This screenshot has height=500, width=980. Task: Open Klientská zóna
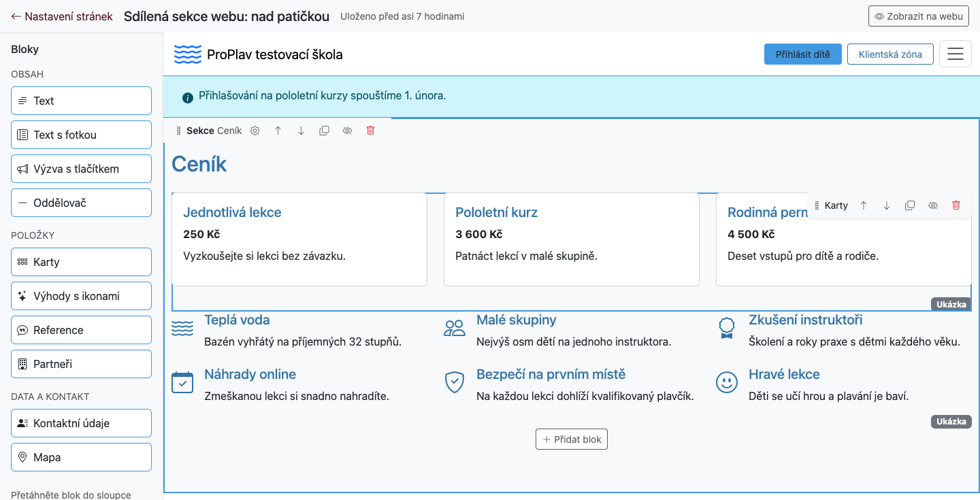tap(890, 54)
